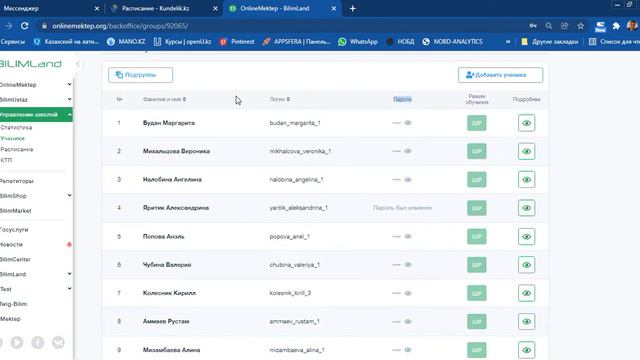Image resolution: width=640 pixels, height=360 pixels.
Task: Click green learning mode button for Попова Анэль
Action: [477, 236]
